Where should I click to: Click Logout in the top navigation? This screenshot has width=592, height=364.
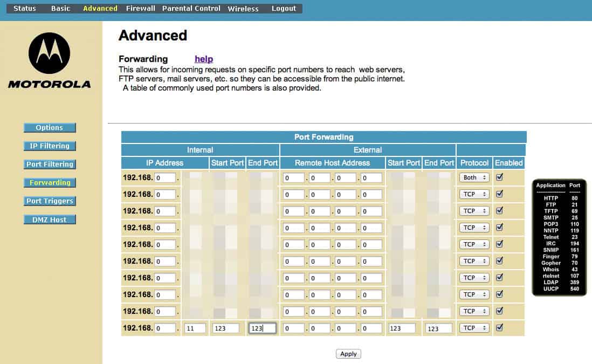click(x=284, y=9)
